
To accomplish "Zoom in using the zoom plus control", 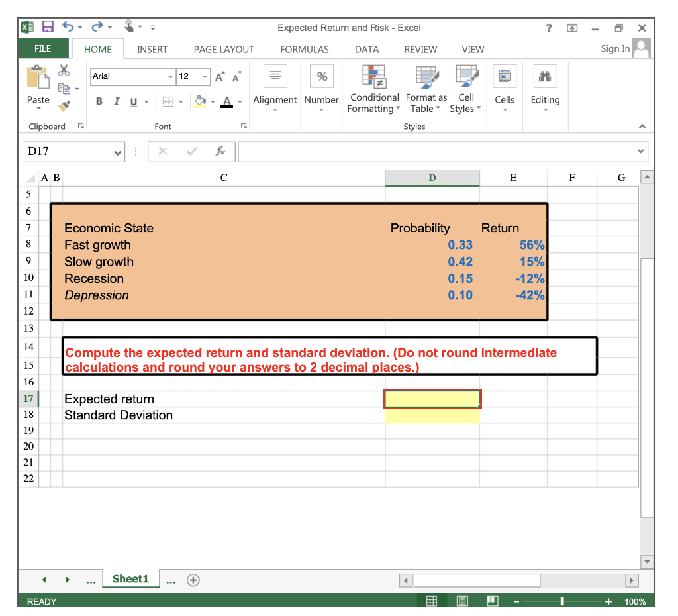I will click(x=608, y=601).
